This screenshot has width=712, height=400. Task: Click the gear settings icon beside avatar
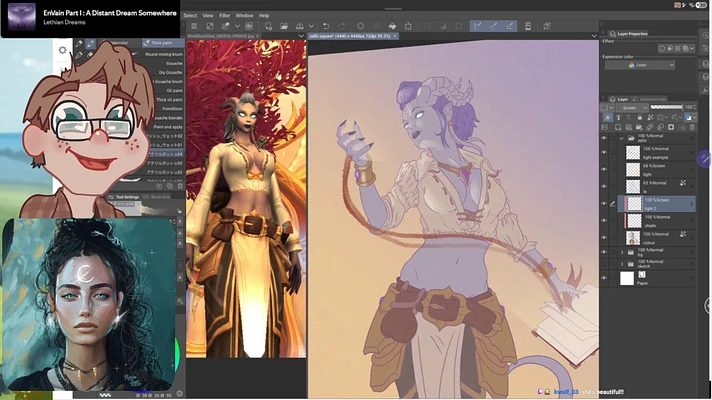(x=63, y=50)
